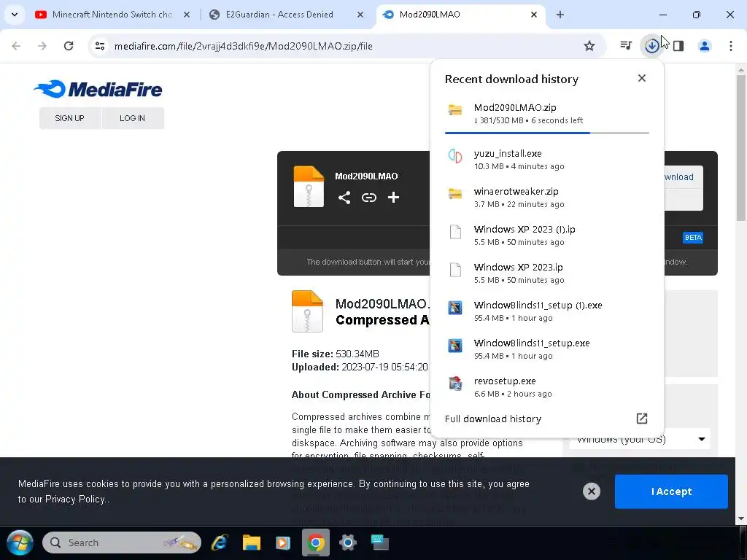
Task: Open the tab search chevron dropdown
Action: (15, 15)
